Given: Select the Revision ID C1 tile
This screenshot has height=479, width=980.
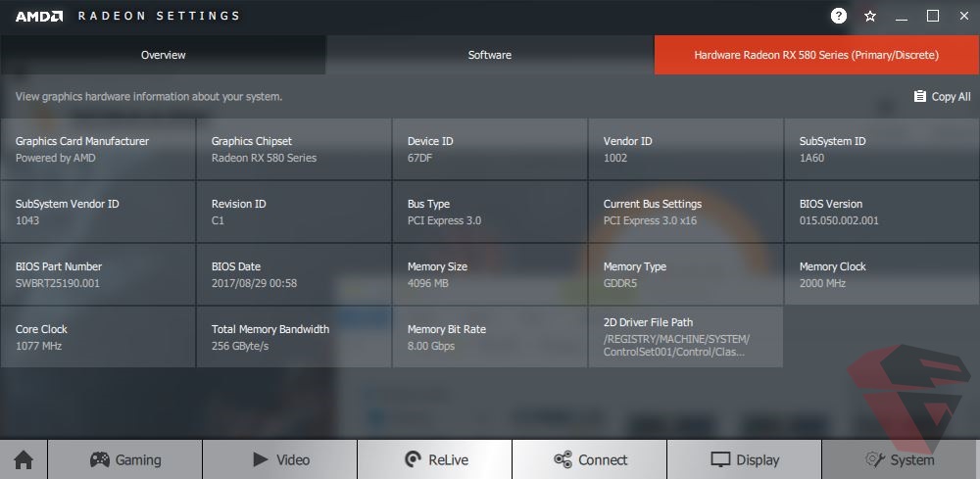Looking at the screenshot, I should point(294,212).
